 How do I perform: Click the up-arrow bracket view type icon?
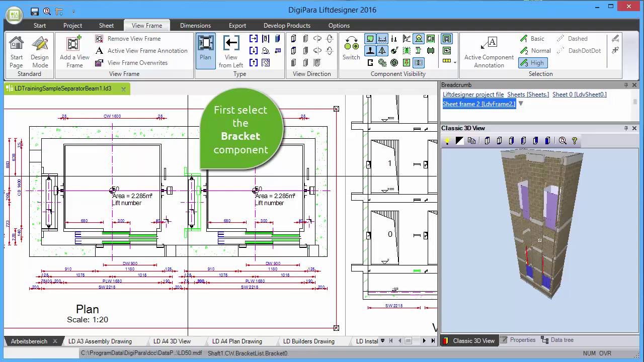(x=253, y=63)
